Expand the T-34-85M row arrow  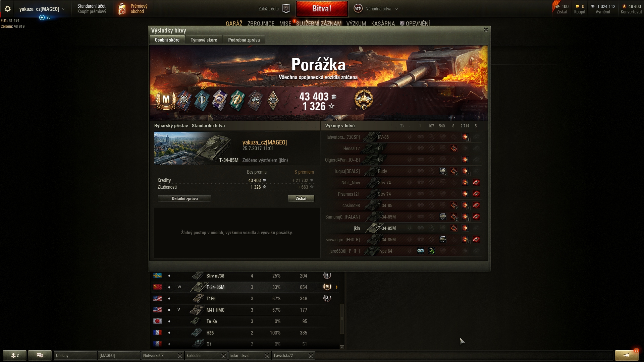pos(336,287)
